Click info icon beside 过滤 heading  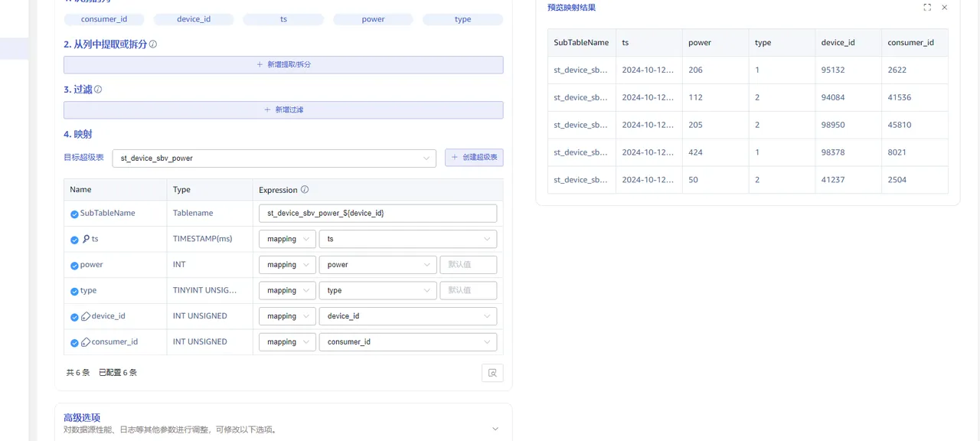[98, 90]
